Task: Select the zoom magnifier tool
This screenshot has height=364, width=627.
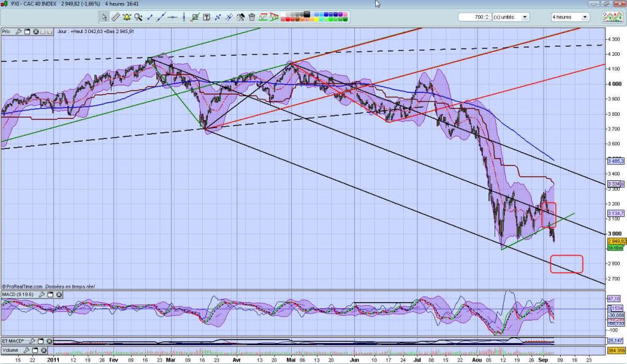Action: [139, 17]
